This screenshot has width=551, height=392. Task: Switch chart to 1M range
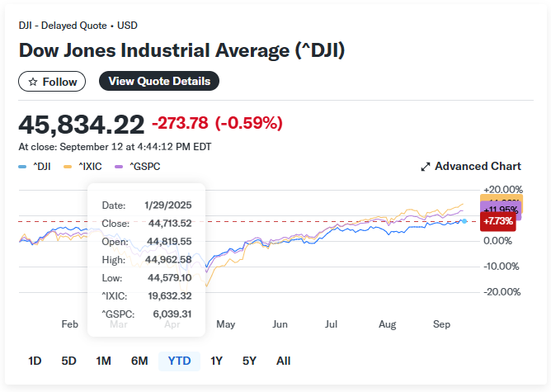point(103,361)
